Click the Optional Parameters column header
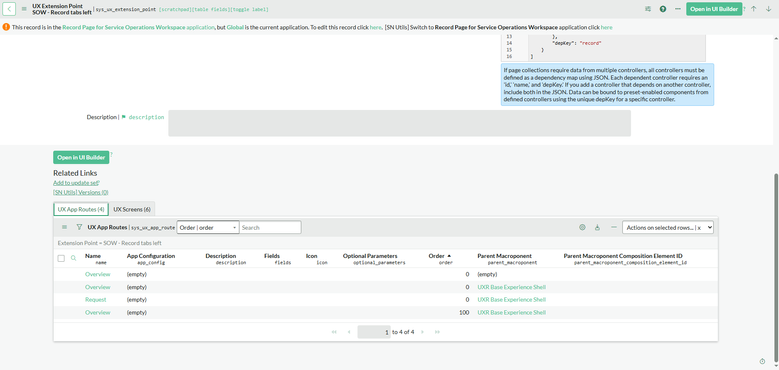The image size is (779, 370). click(370, 256)
